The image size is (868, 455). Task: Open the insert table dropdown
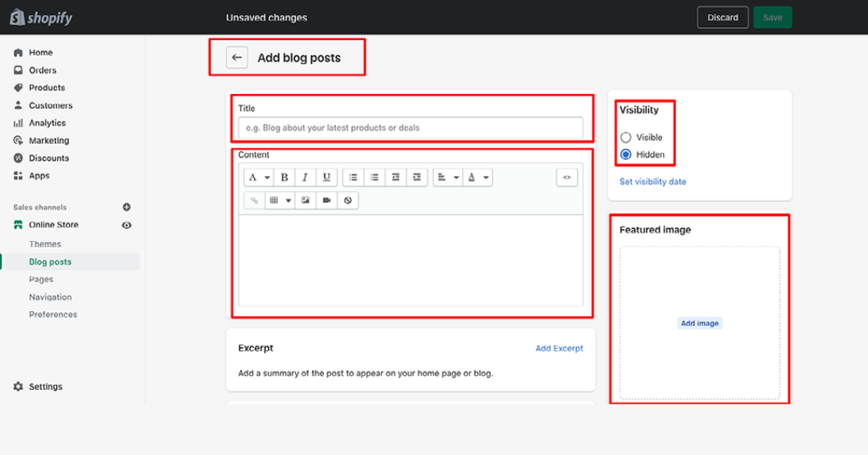pyautogui.click(x=280, y=200)
